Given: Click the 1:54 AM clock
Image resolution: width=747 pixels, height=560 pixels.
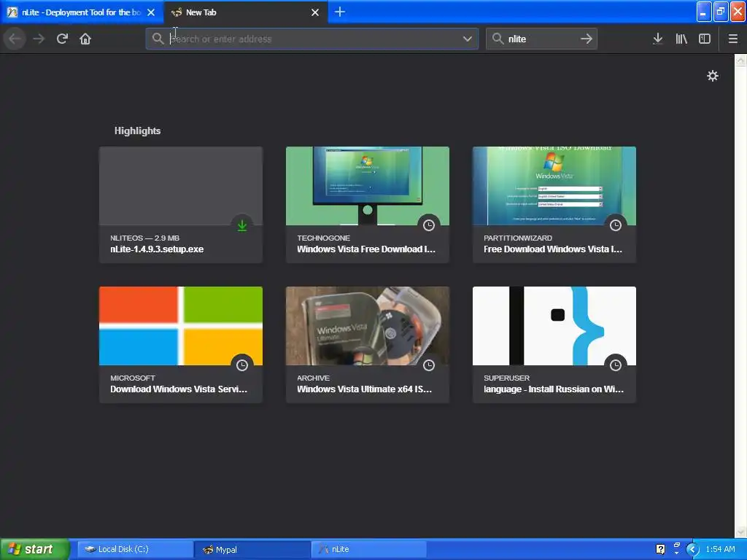Looking at the screenshot, I should click(x=720, y=549).
